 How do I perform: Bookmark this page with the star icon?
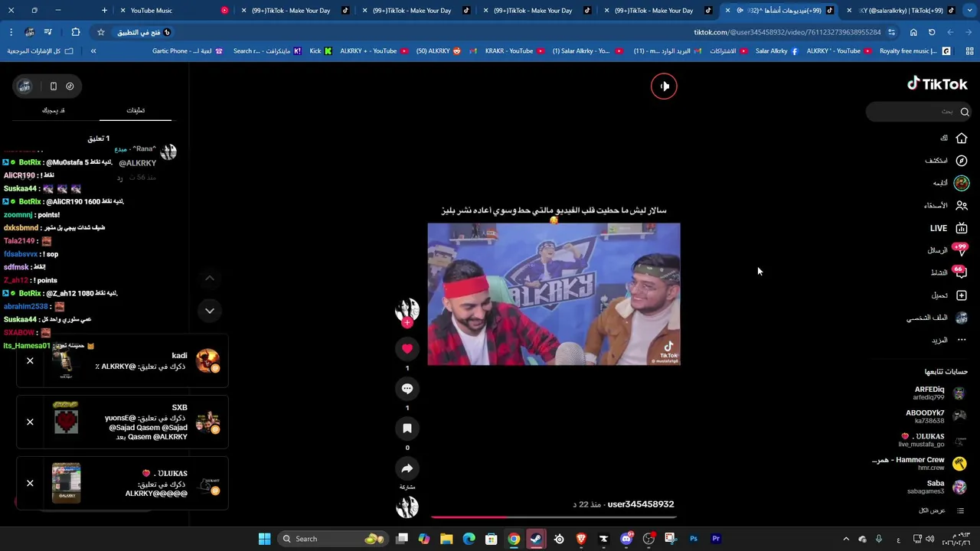pyautogui.click(x=100, y=32)
